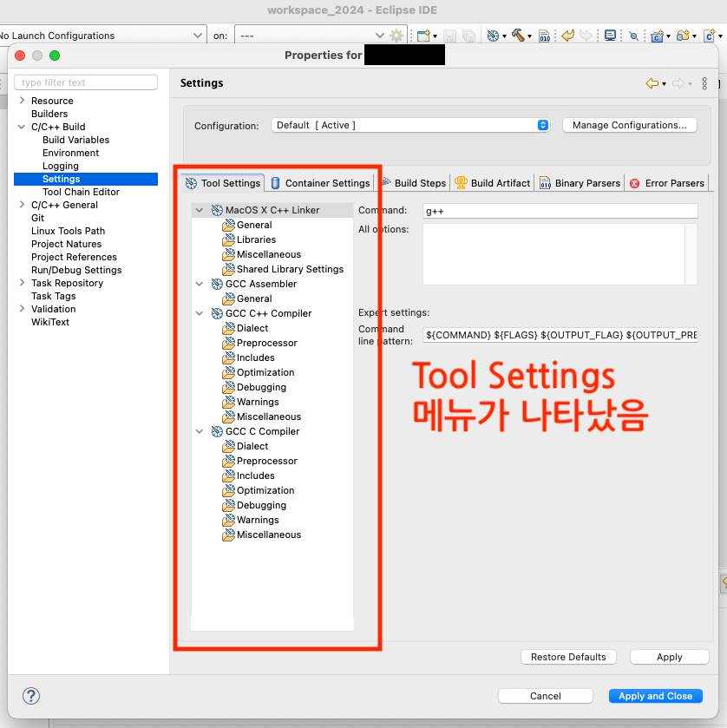Switch to Container Settings tab

[x=320, y=183]
